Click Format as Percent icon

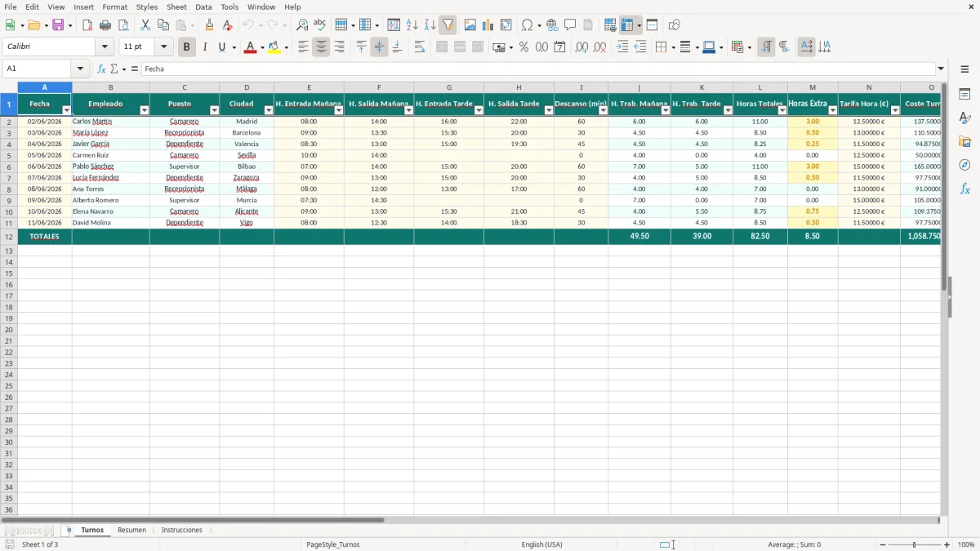[523, 47]
